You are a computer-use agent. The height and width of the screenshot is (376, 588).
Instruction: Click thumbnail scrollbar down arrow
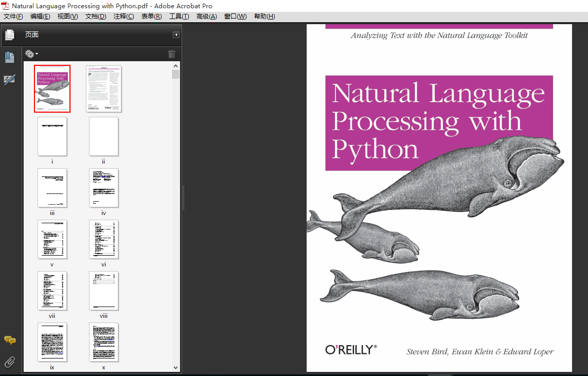[175, 368]
